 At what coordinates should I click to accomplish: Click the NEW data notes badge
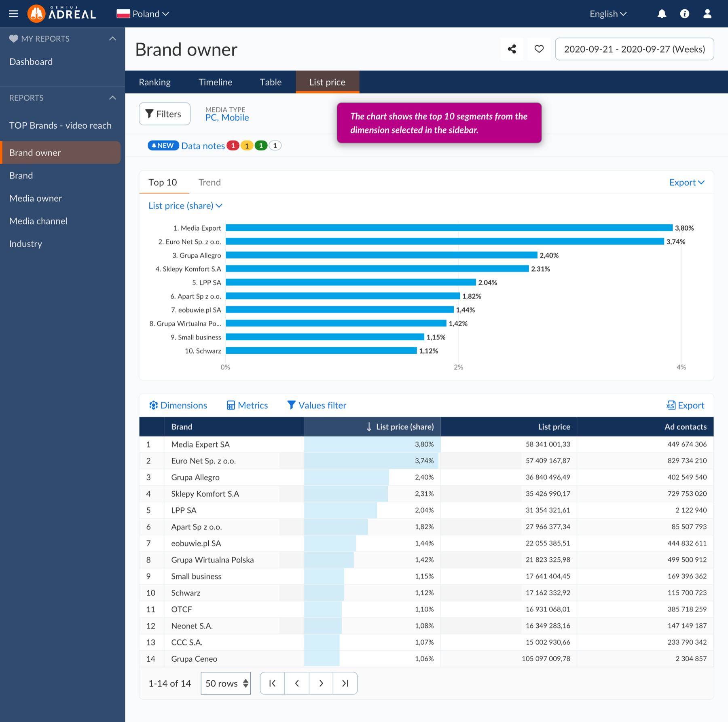pyautogui.click(x=163, y=146)
